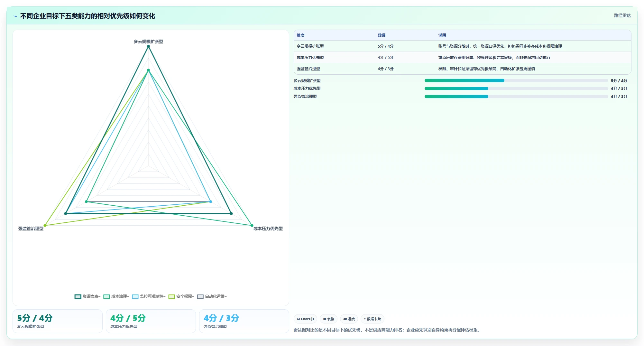Image resolution: width=644 pixels, height=346 pixels.
Task: Toggle the 安全权限 legend entry
Action: (x=181, y=296)
